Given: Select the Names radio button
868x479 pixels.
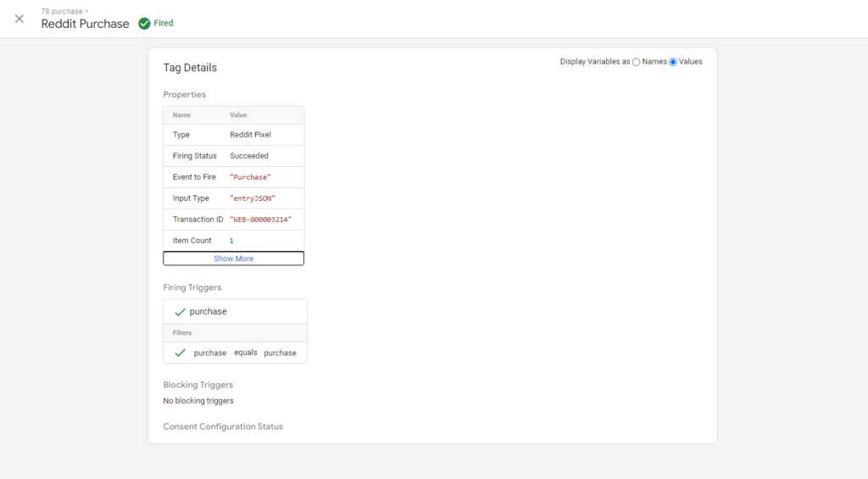Looking at the screenshot, I should click(x=637, y=62).
